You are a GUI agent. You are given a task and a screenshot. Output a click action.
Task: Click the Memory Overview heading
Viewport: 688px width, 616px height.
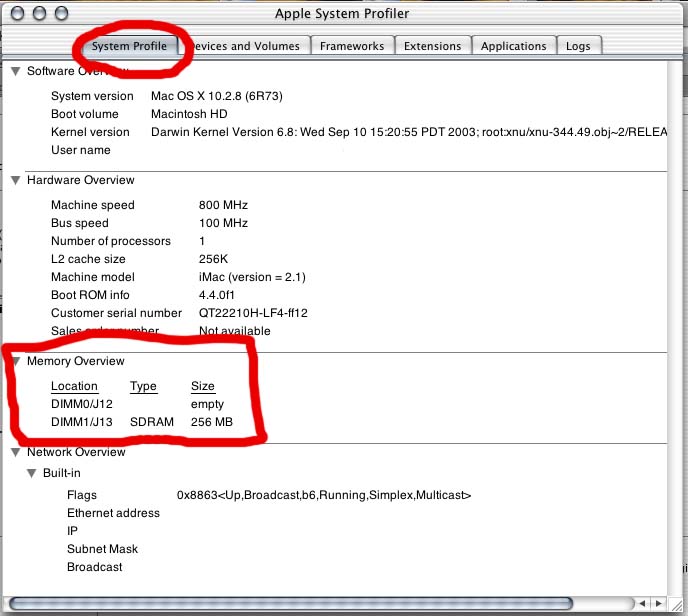[x=76, y=361]
